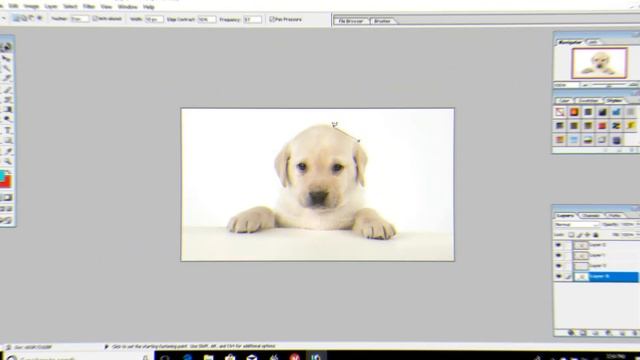Click the Feather input field
This screenshot has height=360, width=640.
click(80, 19)
